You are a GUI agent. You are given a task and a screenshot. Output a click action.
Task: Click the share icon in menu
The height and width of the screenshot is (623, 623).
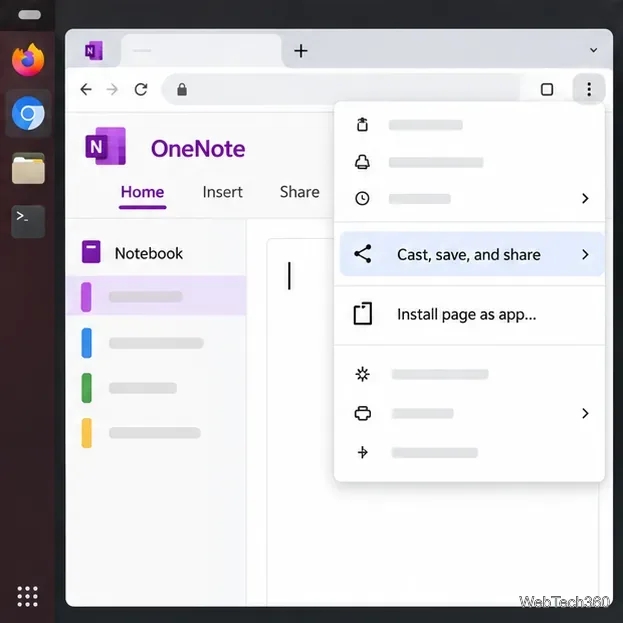click(x=362, y=253)
